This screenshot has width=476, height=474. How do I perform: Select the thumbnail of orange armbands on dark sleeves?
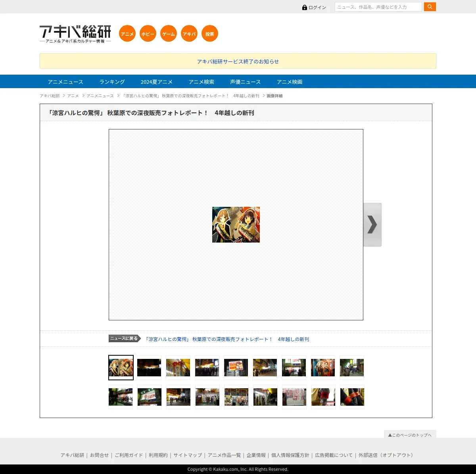[x=352, y=397]
